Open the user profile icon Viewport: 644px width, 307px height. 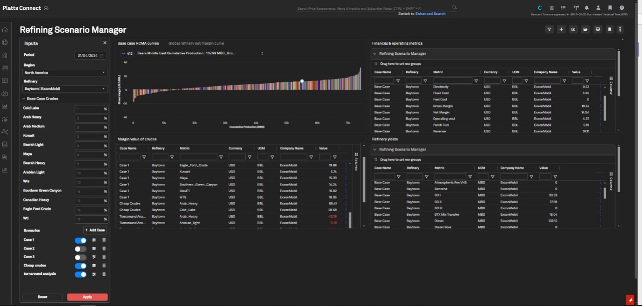point(598,8)
